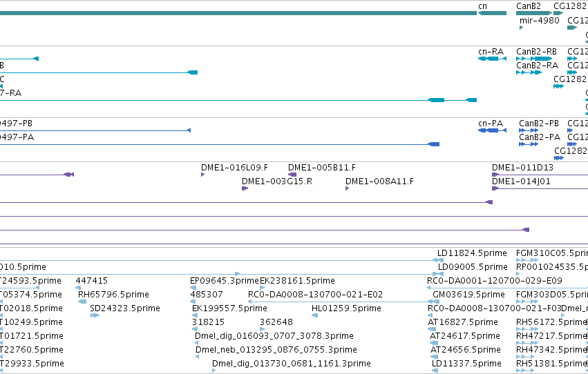Select the LD09005.5prime EST label

[x=473, y=267]
